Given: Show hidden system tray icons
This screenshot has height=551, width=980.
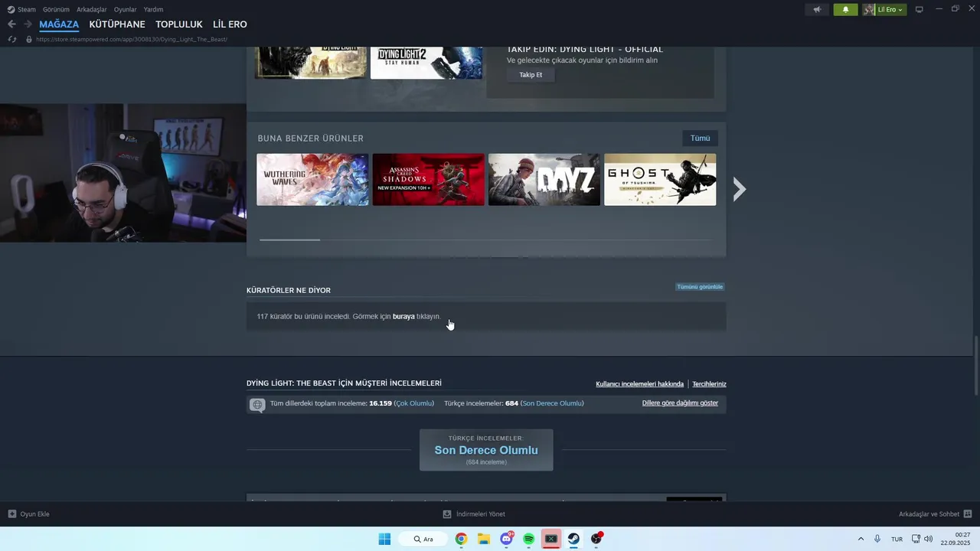Looking at the screenshot, I should pos(861,539).
